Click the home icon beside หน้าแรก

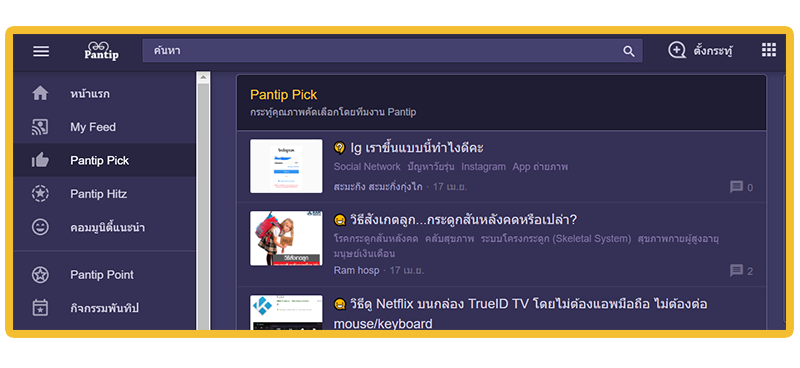point(40,93)
